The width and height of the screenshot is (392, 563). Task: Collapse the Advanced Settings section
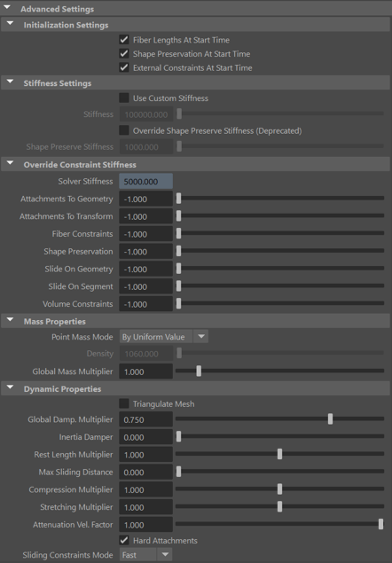7,8
